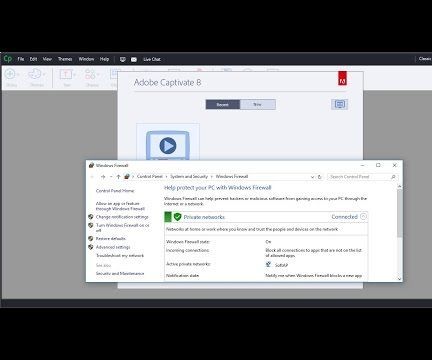Click the green shield icon beside Private networks
The image size is (432, 360).
pos(177,217)
